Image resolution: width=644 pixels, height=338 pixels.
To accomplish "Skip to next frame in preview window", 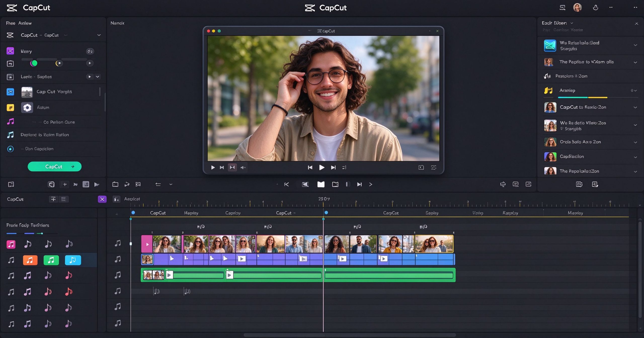I will [x=333, y=167].
